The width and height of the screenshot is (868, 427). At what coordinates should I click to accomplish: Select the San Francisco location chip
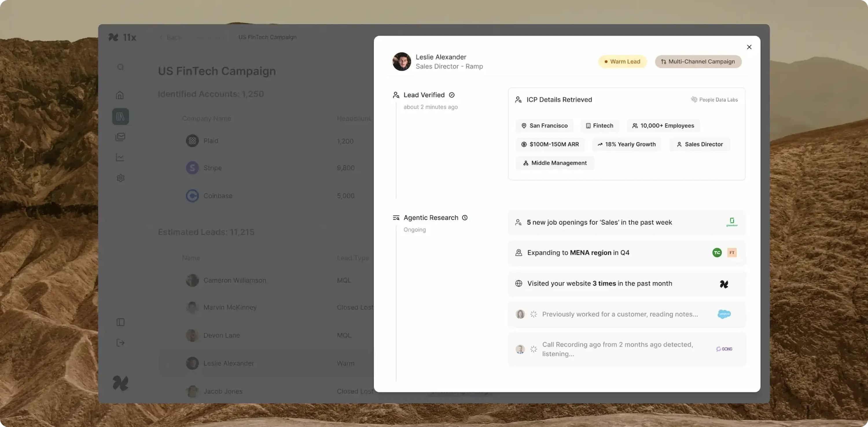pyautogui.click(x=544, y=125)
